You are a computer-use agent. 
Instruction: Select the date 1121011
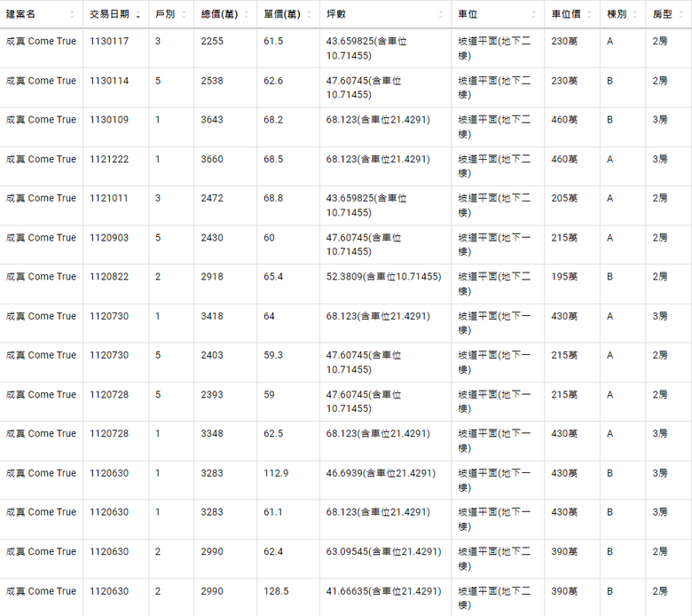pyautogui.click(x=109, y=198)
